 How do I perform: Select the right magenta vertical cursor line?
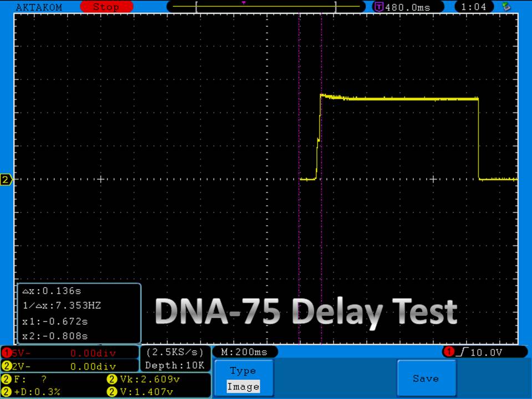pos(321,233)
